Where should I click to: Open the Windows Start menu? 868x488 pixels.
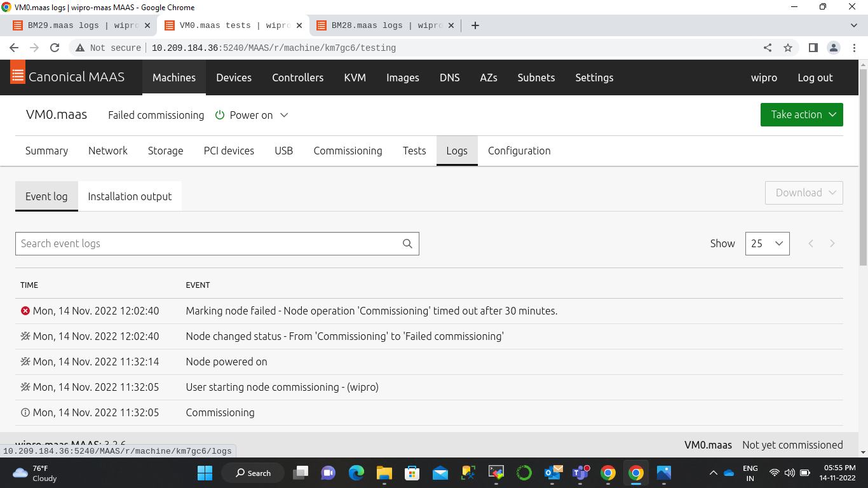coord(205,473)
